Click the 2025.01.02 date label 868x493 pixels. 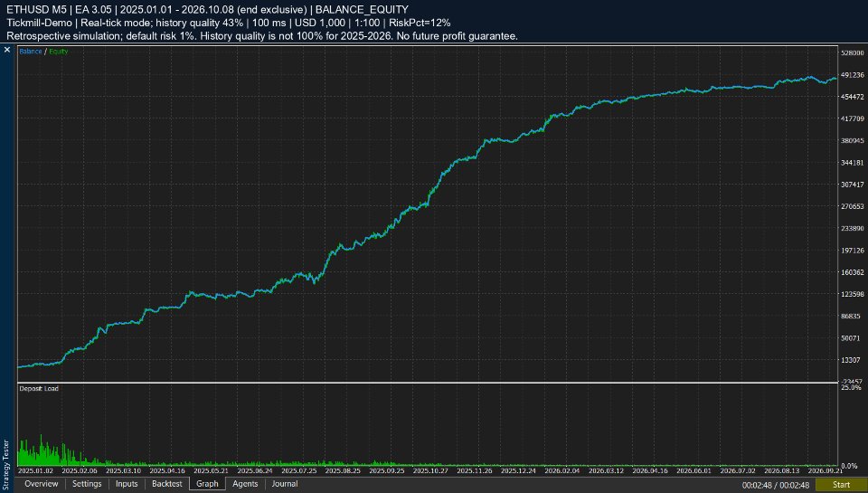pos(36,471)
